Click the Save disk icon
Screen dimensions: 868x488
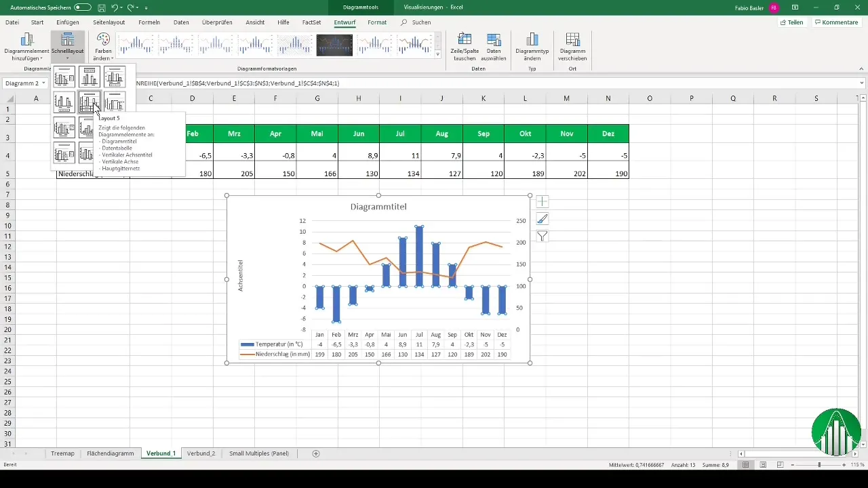[101, 7]
